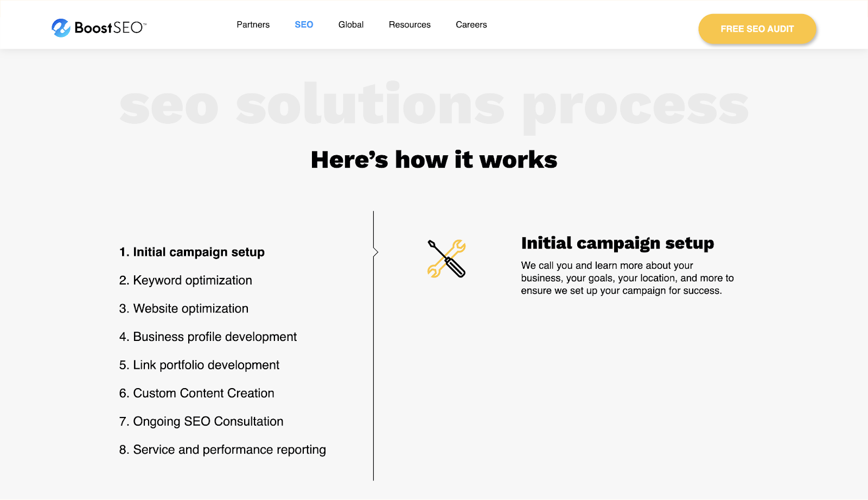The width and height of the screenshot is (868, 500).
Task: Select step 8 Service and performance reporting
Action: 222,450
